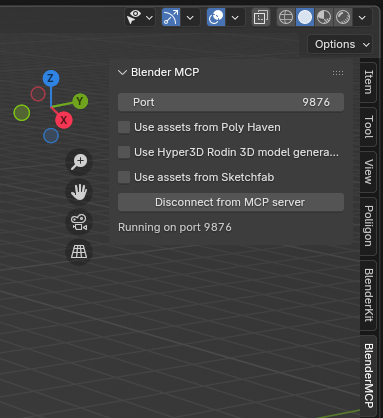This screenshot has height=418, width=383.
Task: Click the selectability and visibility eye icon
Action: (134, 17)
